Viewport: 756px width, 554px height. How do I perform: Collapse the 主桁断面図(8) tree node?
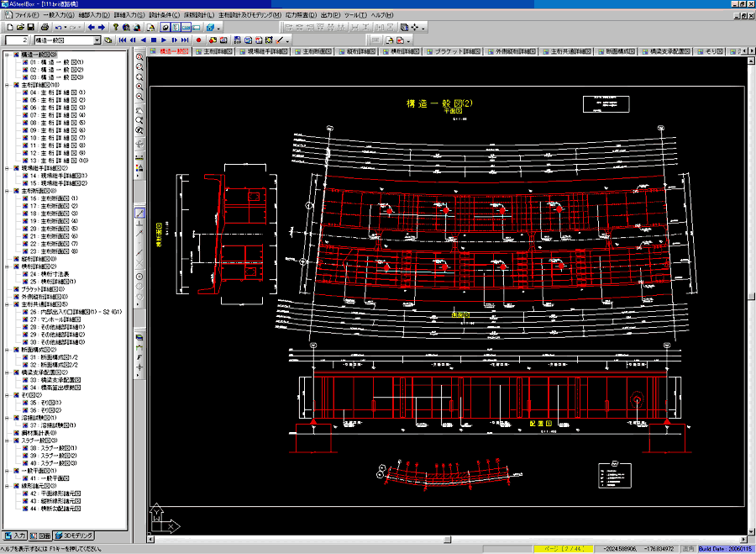click(8, 191)
